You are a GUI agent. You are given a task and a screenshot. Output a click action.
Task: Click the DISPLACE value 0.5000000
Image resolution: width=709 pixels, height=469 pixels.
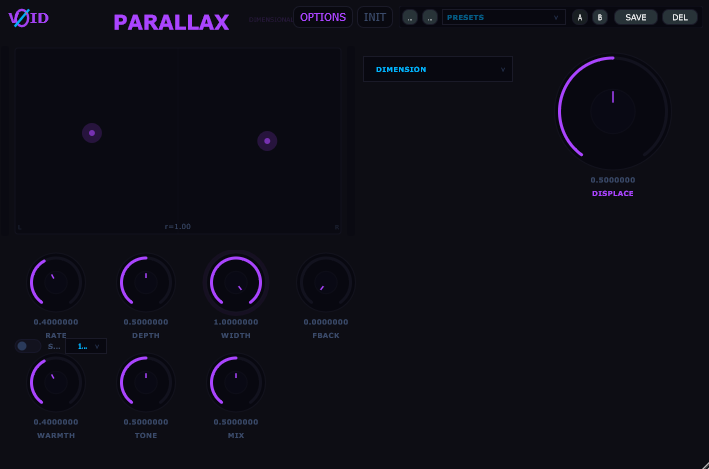tap(613, 180)
